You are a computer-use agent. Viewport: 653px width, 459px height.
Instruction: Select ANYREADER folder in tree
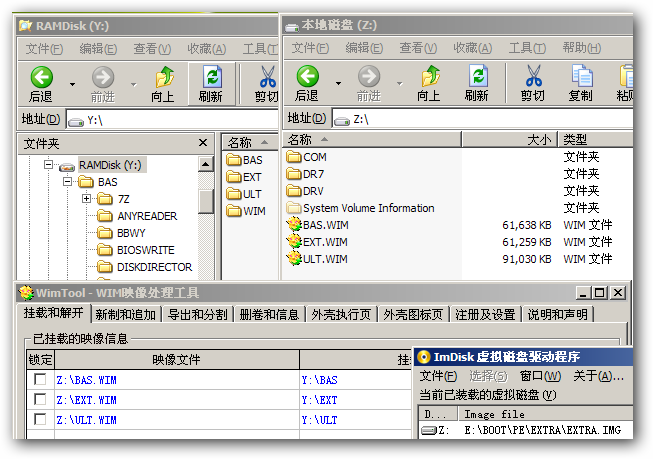click(137, 216)
